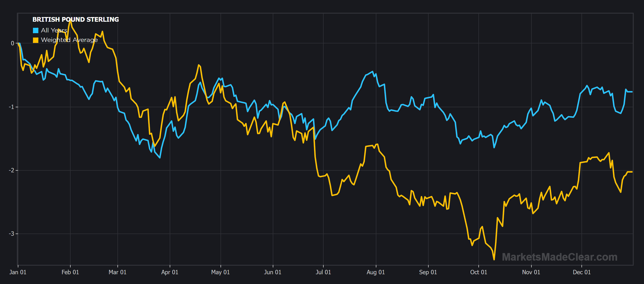Click the Nov 01 axis label
644x284 pixels.
click(x=531, y=272)
